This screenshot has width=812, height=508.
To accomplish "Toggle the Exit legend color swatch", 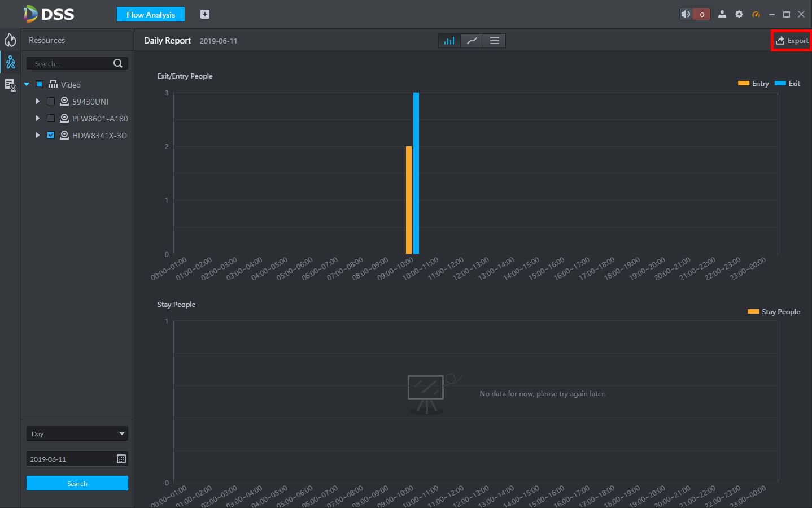I will 780,83.
